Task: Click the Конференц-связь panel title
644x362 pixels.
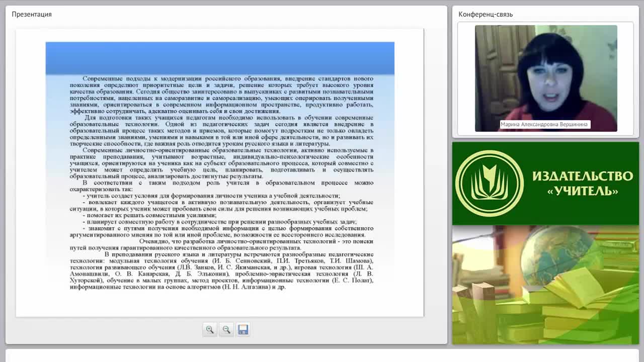Action: [x=486, y=14]
